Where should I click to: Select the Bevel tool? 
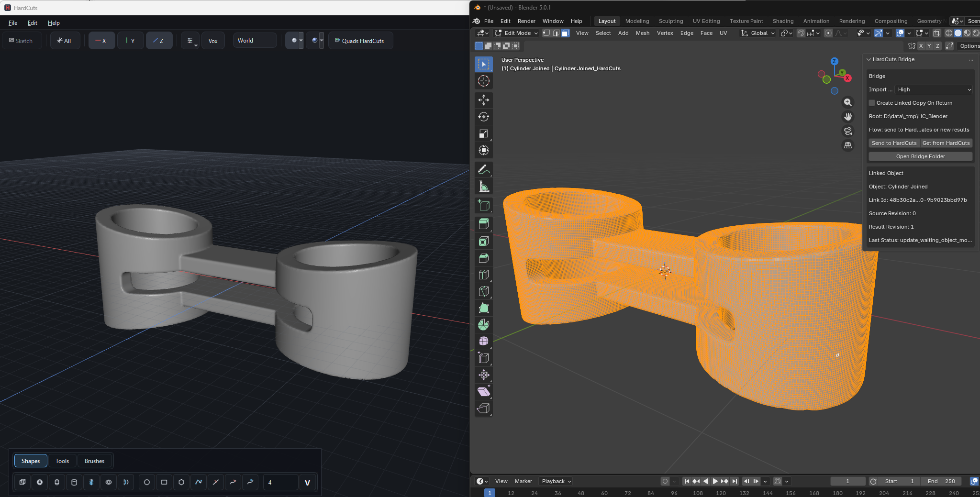click(x=484, y=258)
